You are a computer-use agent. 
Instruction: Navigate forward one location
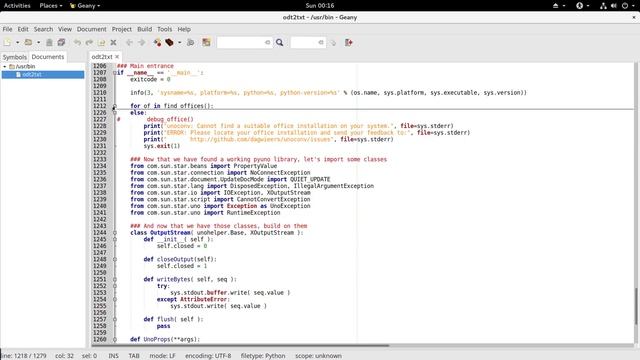142,42
